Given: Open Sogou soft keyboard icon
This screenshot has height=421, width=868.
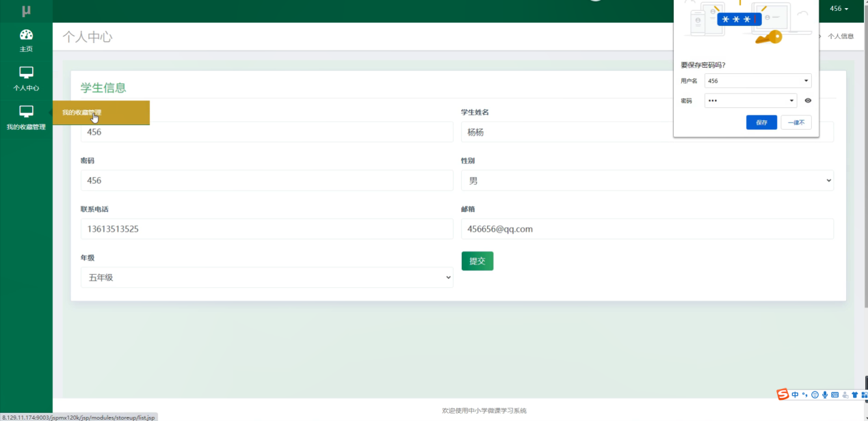Looking at the screenshot, I should (835, 395).
